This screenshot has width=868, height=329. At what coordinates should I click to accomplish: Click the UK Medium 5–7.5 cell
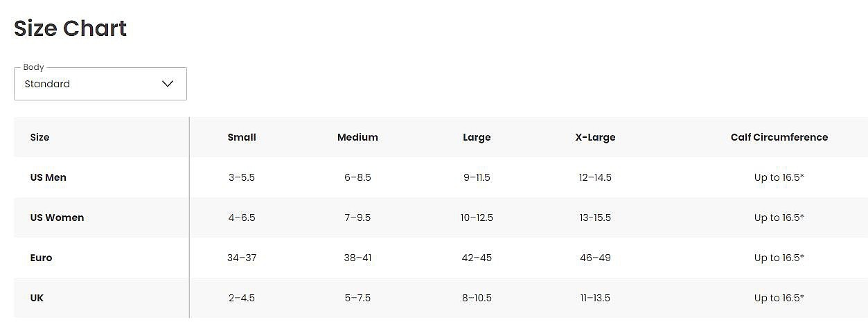tap(357, 298)
